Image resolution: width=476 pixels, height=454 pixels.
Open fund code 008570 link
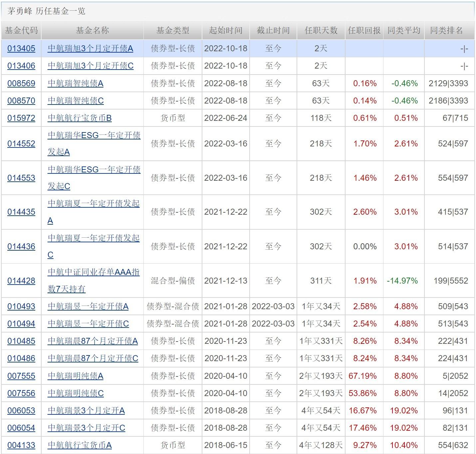pos(21,101)
